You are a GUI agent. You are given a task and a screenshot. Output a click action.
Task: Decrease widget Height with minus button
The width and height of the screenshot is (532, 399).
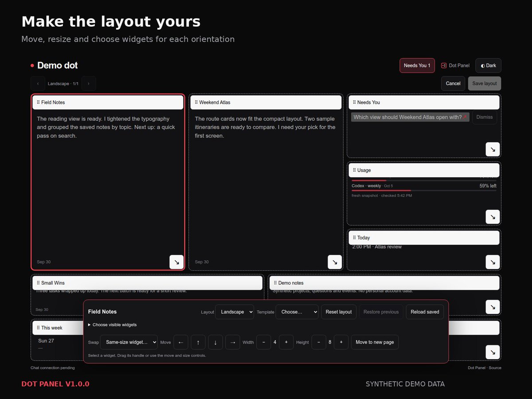coord(319,342)
